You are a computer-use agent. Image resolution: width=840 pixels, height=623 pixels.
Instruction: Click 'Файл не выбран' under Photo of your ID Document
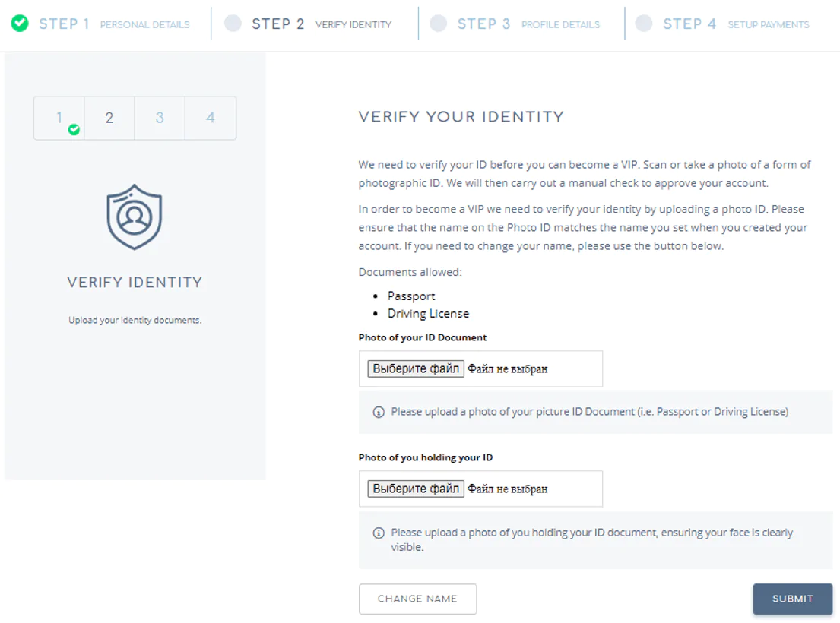point(508,368)
